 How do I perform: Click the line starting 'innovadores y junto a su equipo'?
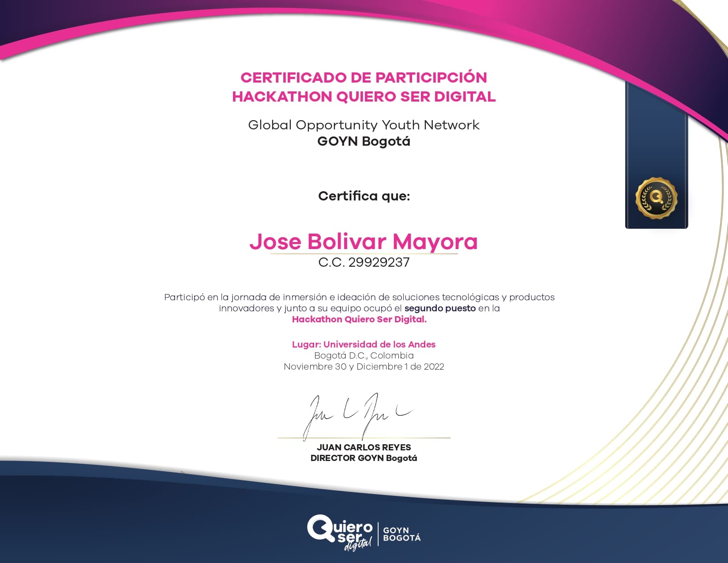click(x=359, y=308)
